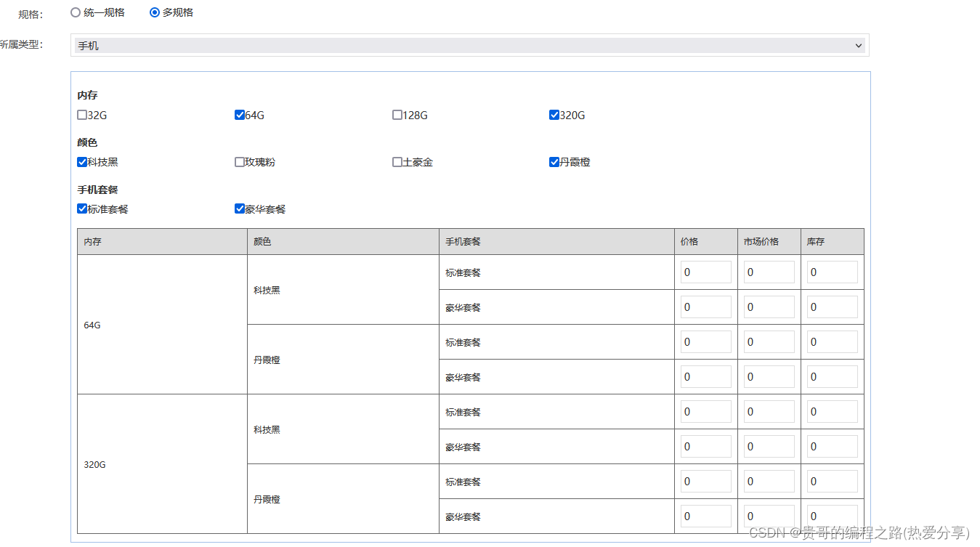Click 豪华套餐 cell in 64G 科技黑 row
This screenshot has width=980, height=547.
(556, 307)
